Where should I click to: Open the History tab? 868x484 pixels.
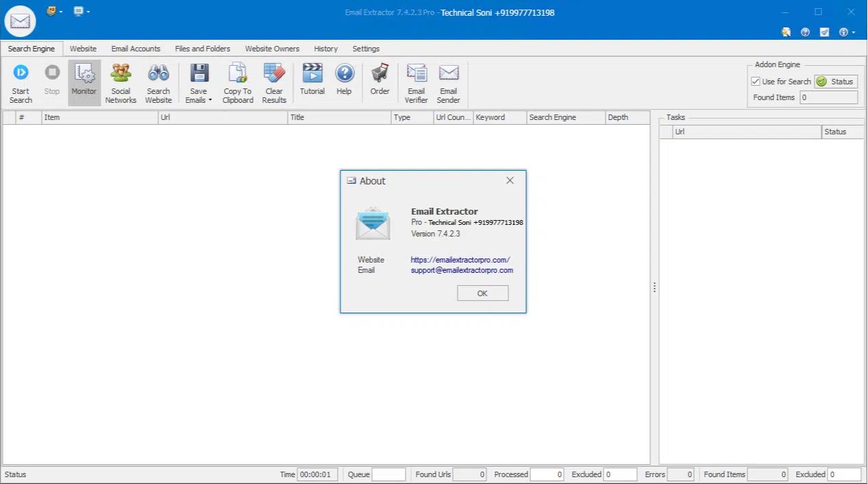pos(325,49)
